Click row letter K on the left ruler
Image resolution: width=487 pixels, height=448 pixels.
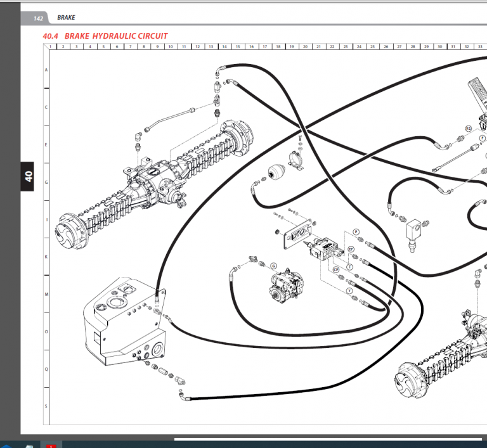tap(46, 257)
